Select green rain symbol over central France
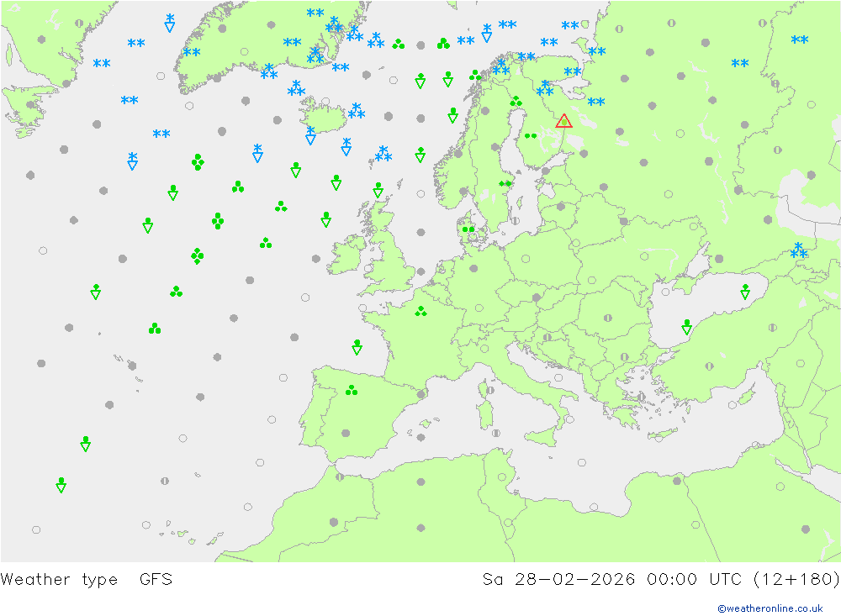Image resolution: width=841 pixels, height=616 pixels. 421,312
